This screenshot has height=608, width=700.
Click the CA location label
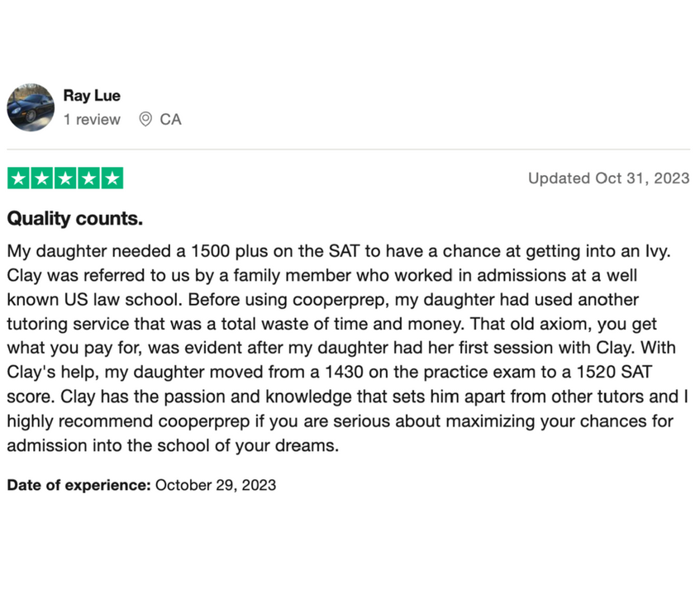click(170, 120)
